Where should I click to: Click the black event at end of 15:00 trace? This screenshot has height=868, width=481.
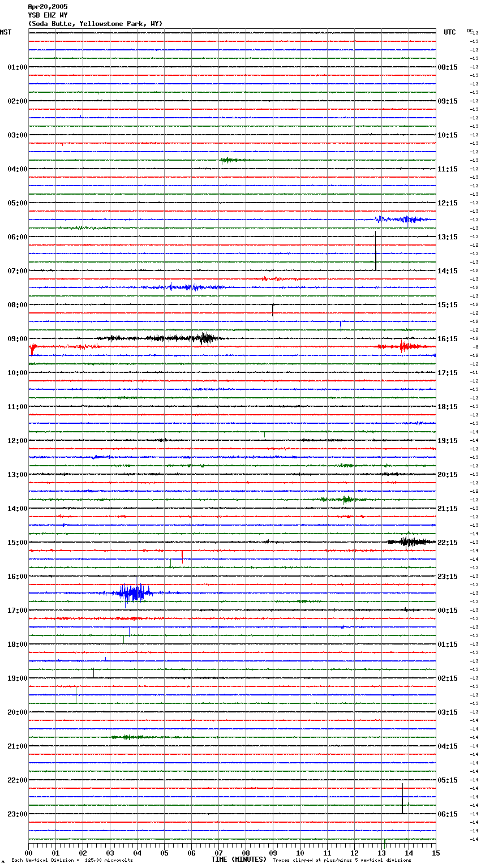click(411, 542)
